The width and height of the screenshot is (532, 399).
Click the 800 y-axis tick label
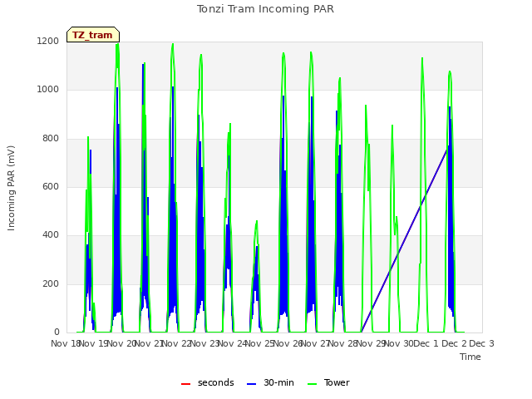click(x=51, y=139)
